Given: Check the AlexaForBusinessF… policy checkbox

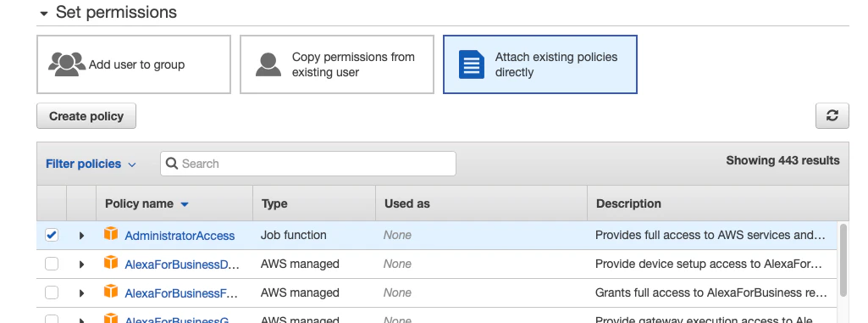Looking at the screenshot, I should pyautogui.click(x=52, y=292).
